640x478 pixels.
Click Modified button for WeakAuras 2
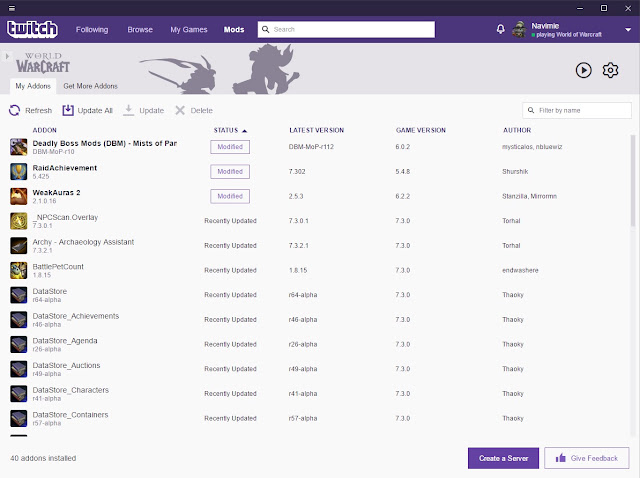tap(230, 196)
